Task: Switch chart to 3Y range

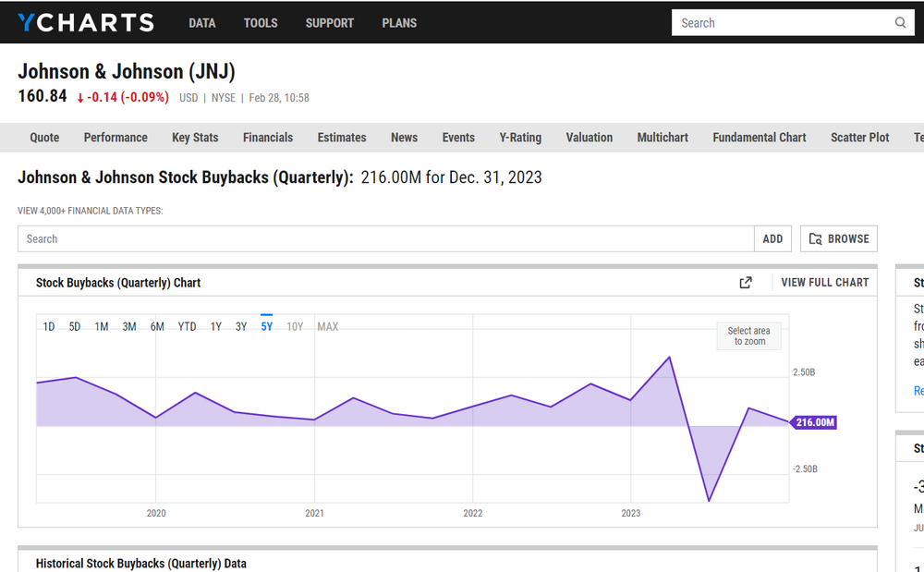Action: click(241, 326)
